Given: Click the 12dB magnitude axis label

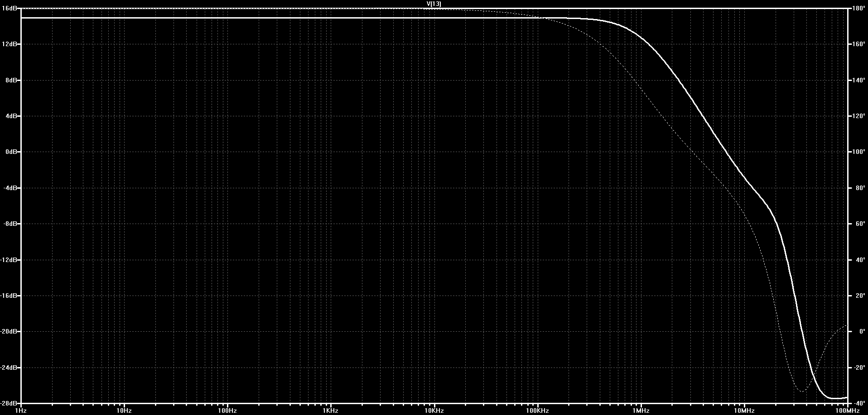Looking at the screenshot, I should click(9, 44).
